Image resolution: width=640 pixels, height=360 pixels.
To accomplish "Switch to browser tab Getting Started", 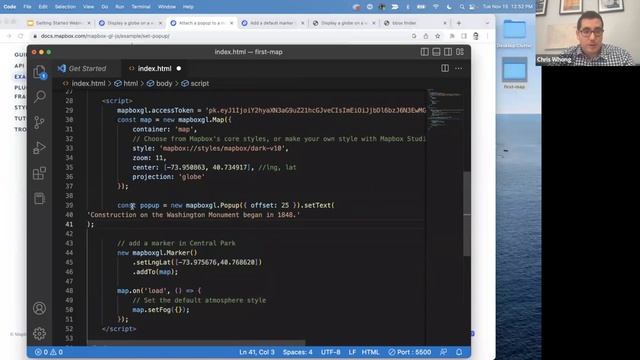I will pyautogui.click(x=59, y=23).
